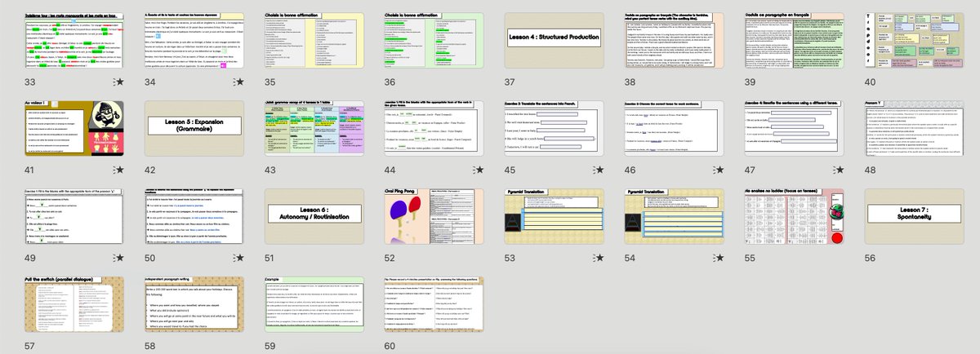Select slide 43 grammar recap table thumbnail
980x354 pixels.
(314, 129)
